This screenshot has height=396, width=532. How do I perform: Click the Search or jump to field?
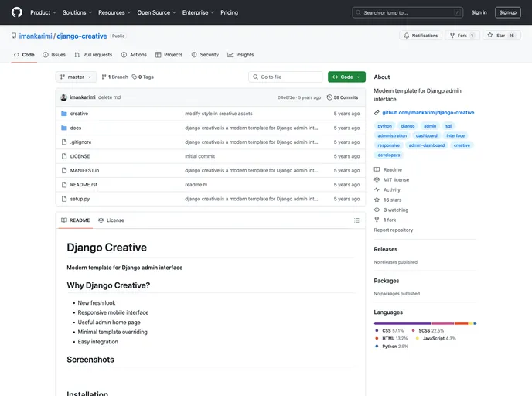408,12
